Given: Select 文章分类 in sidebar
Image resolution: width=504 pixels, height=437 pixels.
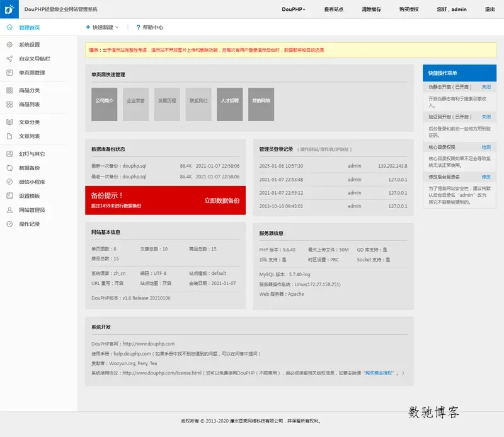Looking at the screenshot, I should tap(29, 122).
